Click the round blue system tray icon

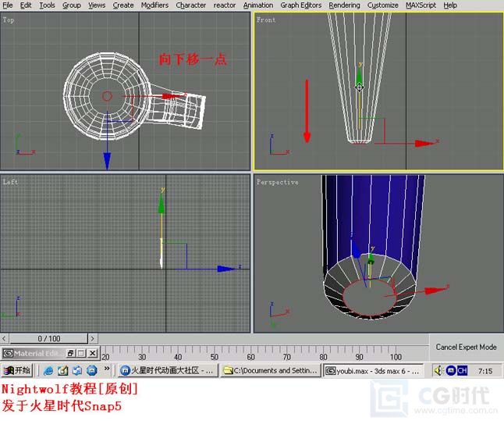(451, 371)
